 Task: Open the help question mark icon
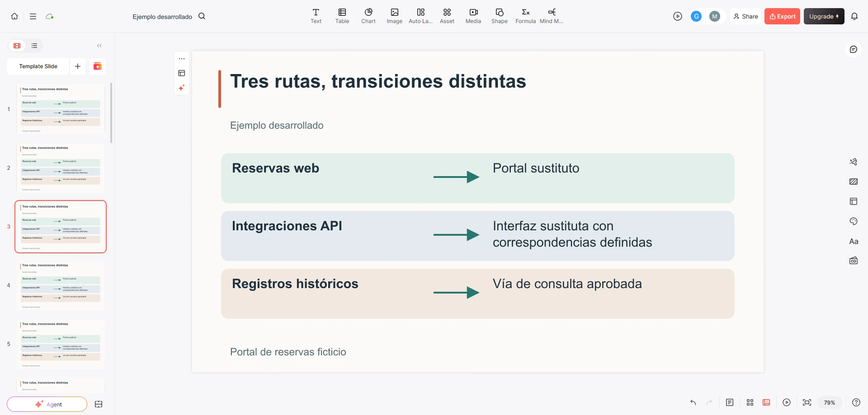856,402
